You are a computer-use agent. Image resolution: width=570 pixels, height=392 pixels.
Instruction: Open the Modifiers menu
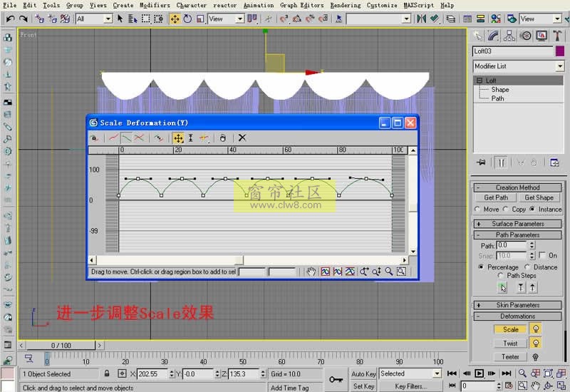155,5
